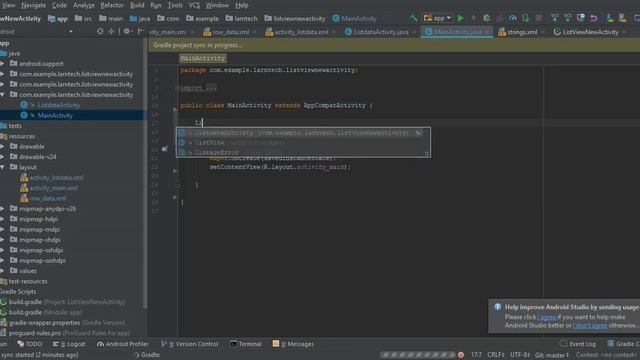
Task: Click the VCS Update Project icon
Action: 554,18
